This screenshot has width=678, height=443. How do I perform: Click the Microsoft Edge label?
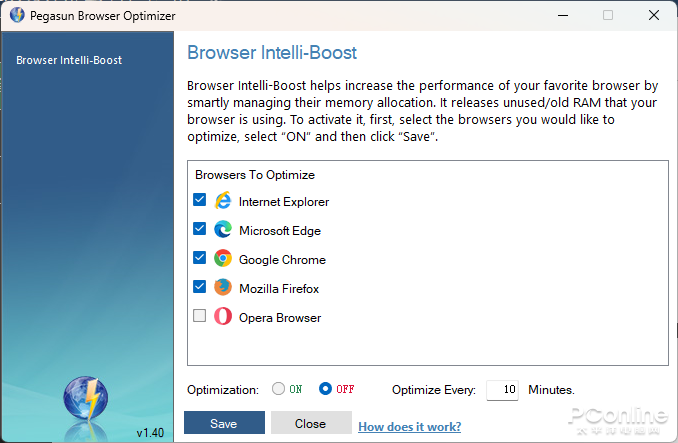pos(280,231)
